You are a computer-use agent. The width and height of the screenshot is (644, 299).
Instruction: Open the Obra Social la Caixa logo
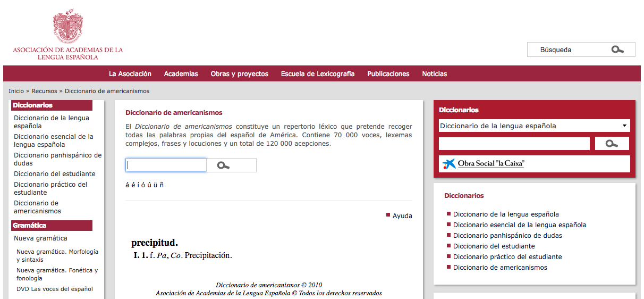pyautogui.click(x=484, y=164)
